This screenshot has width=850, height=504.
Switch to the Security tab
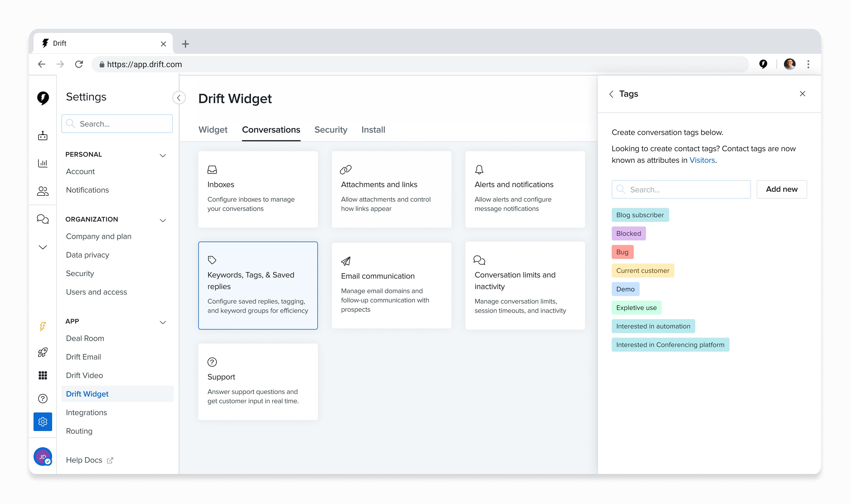click(330, 130)
